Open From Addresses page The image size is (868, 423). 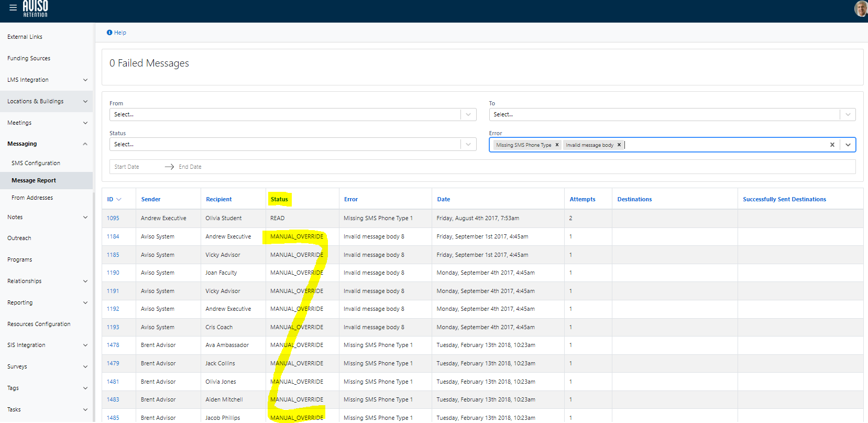coord(32,198)
